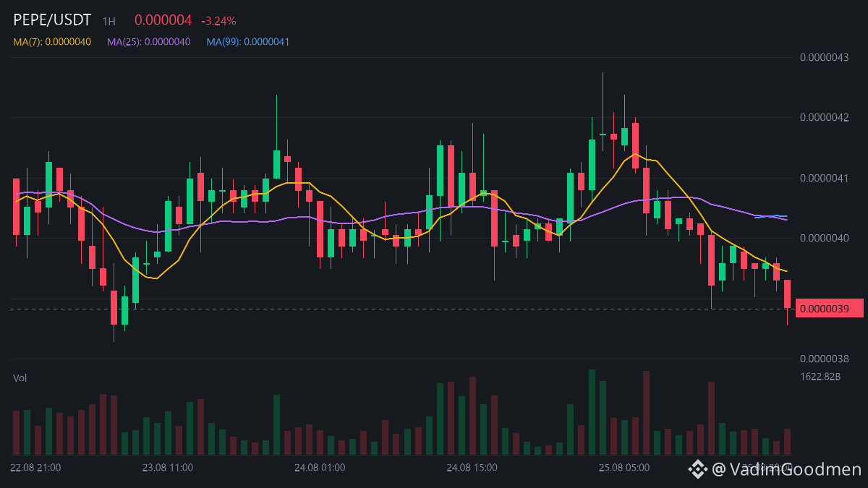Click the 0.0000040 price axis label
This screenshot has height=488, width=868.
824,238
